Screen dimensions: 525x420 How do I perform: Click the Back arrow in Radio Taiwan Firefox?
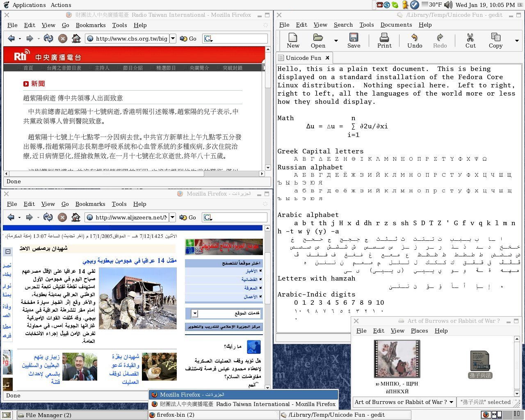11,39
